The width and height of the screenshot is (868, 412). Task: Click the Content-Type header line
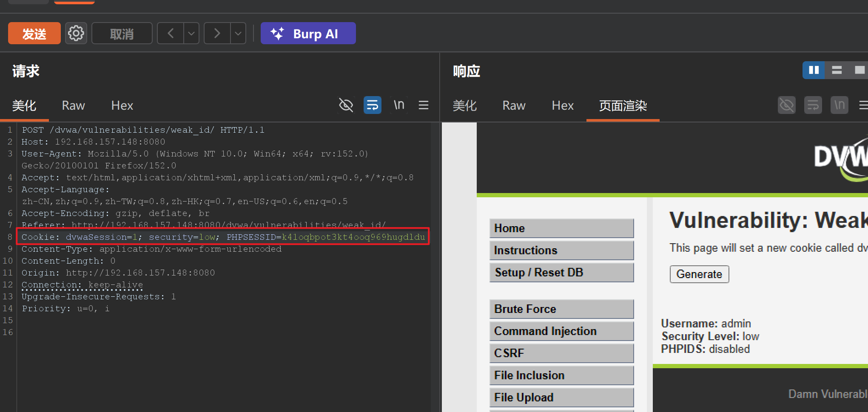pos(152,249)
